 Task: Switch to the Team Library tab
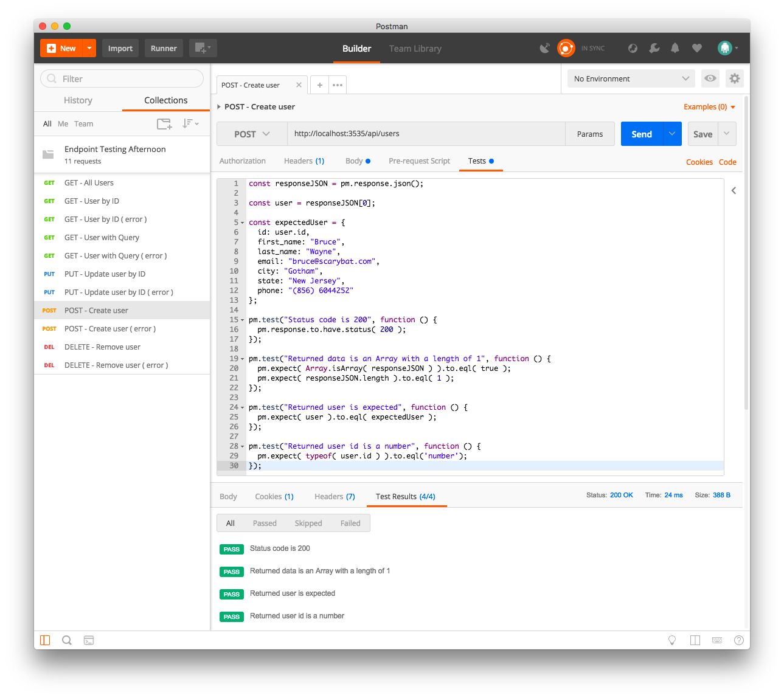click(415, 49)
